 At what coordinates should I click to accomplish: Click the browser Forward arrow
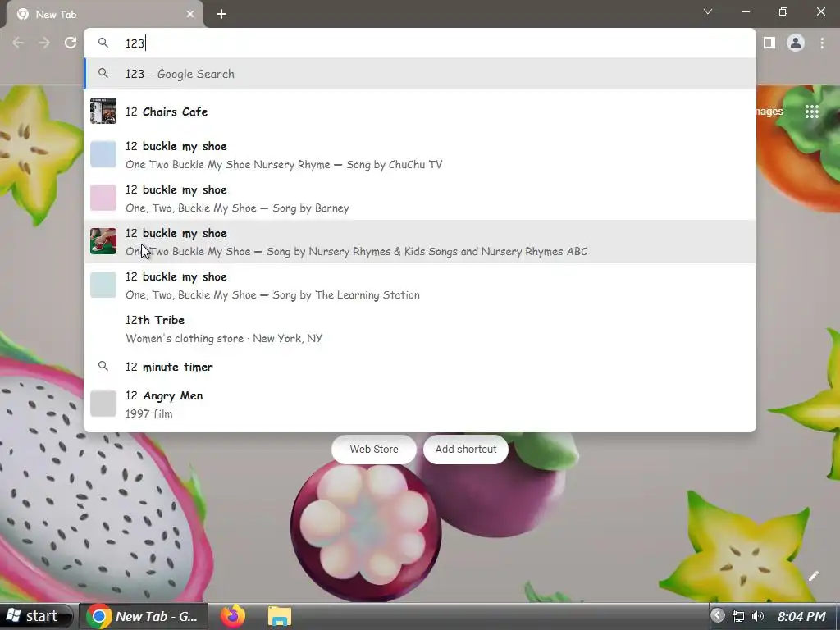(x=44, y=43)
